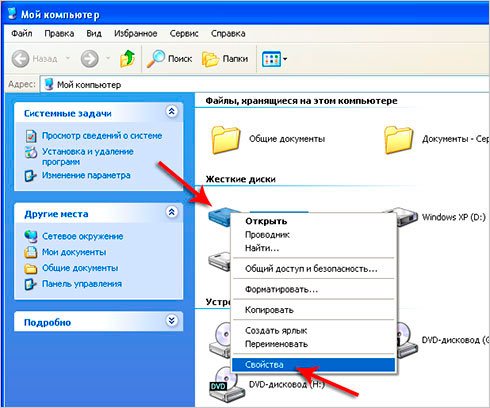Open the Вид menu
Viewport: 490px width, 408px height.
click(x=94, y=33)
